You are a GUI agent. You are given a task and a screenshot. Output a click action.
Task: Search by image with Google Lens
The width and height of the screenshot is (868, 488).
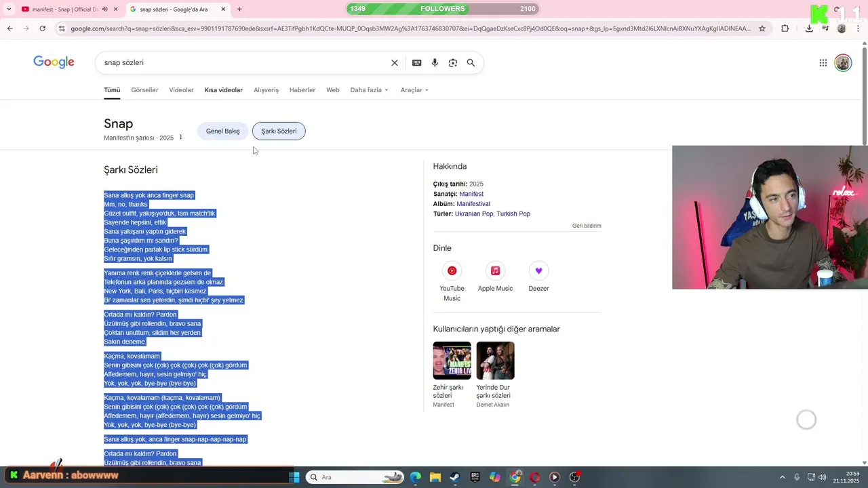point(452,62)
